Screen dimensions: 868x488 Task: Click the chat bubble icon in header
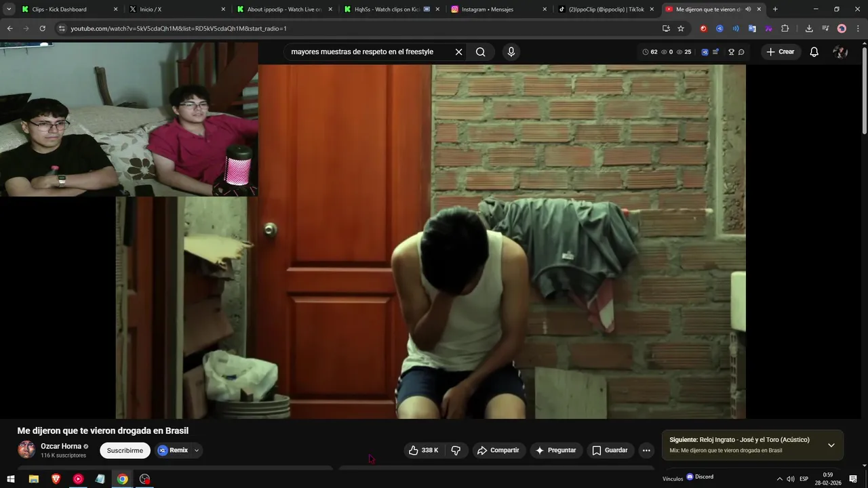click(741, 52)
